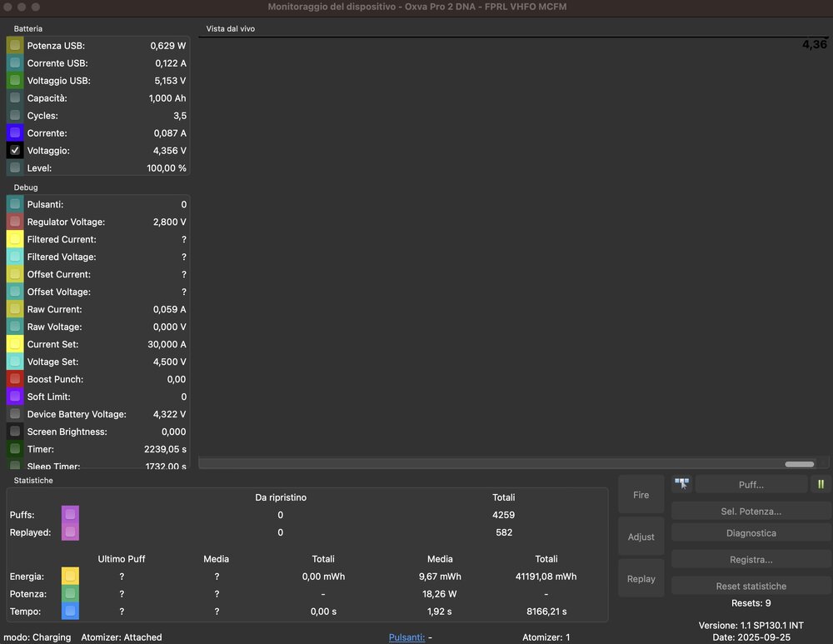Click the Diagnostica button
Screen dimensions: 833x644
pyautogui.click(x=751, y=533)
